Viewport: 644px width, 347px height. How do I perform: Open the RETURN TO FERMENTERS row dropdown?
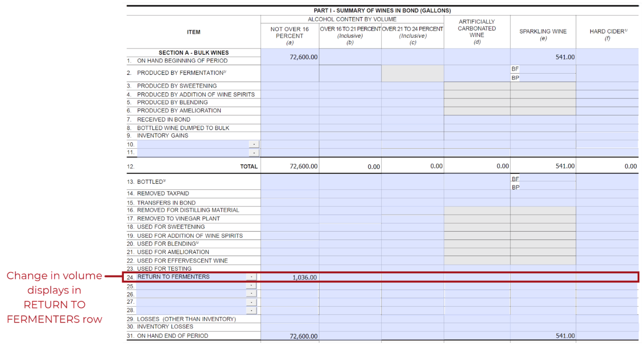tap(251, 277)
